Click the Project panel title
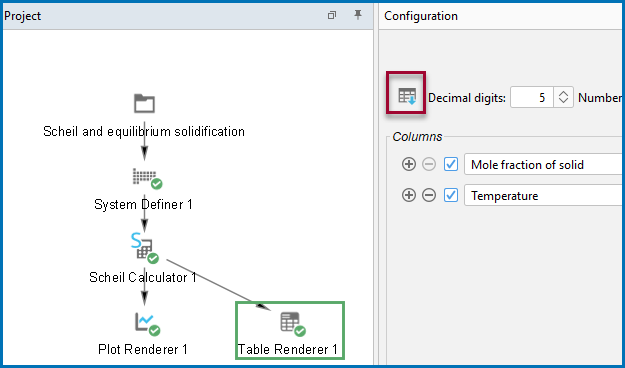This screenshot has height=368, width=625. pyautogui.click(x=22, y=16)
